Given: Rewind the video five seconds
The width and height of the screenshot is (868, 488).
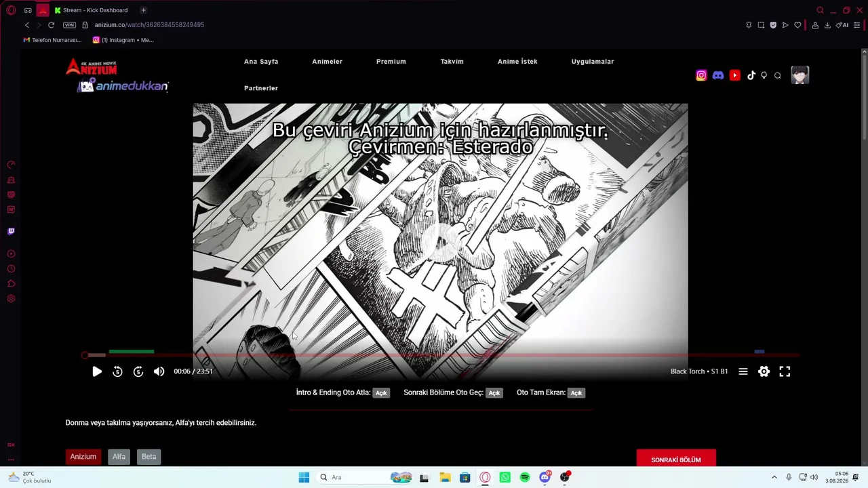Looking at the screenshot, I should pyautogui.click(x=117, y=371).
